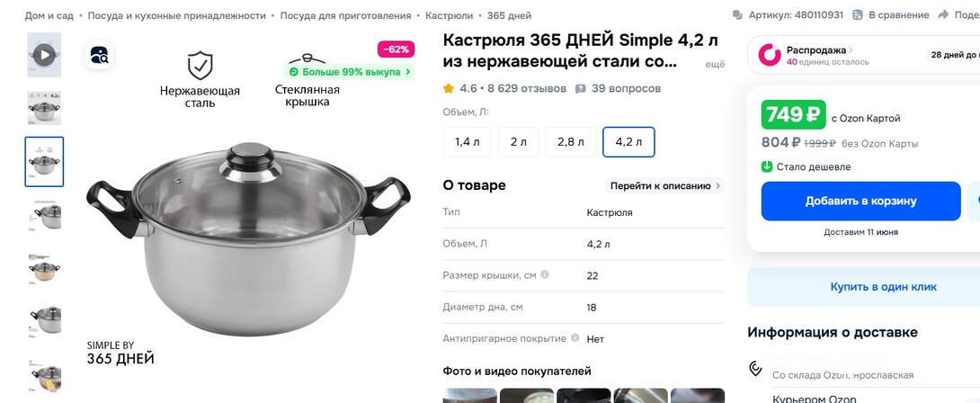Select the 2,8 л volume option
This screenshot has height=403, width=980.
[x=571, y=142]
